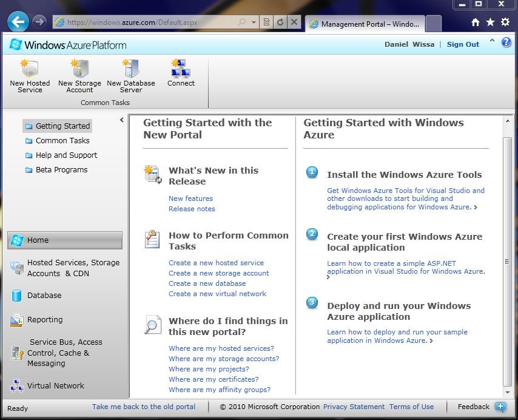Select Getting Started in the tree
518x420 pixels.
pos(58,126)
